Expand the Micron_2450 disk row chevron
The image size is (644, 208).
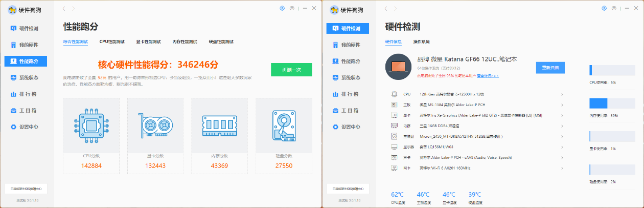(562, 136)
